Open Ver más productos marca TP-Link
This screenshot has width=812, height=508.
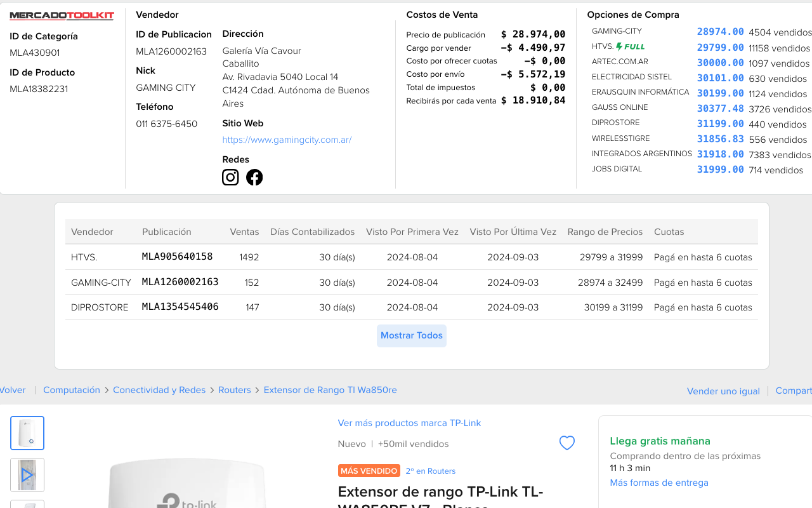click(x=409, y=423)
